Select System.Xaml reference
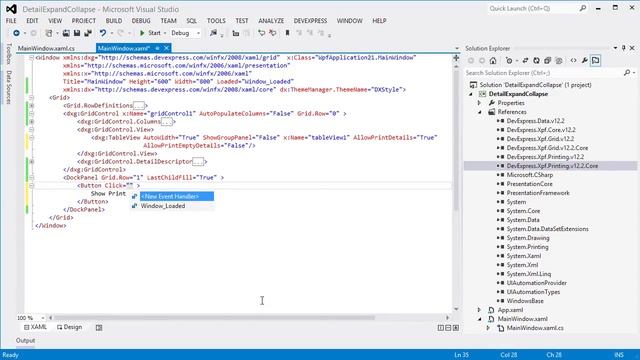The width and height of the screenshot is (640, 360). tap(524, 256)
